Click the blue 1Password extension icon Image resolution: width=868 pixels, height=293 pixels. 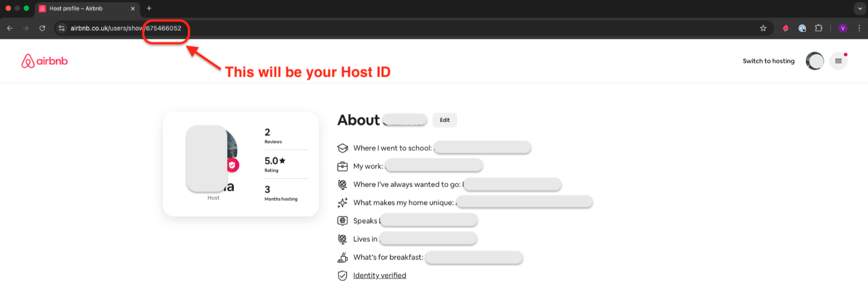(802, 28)
